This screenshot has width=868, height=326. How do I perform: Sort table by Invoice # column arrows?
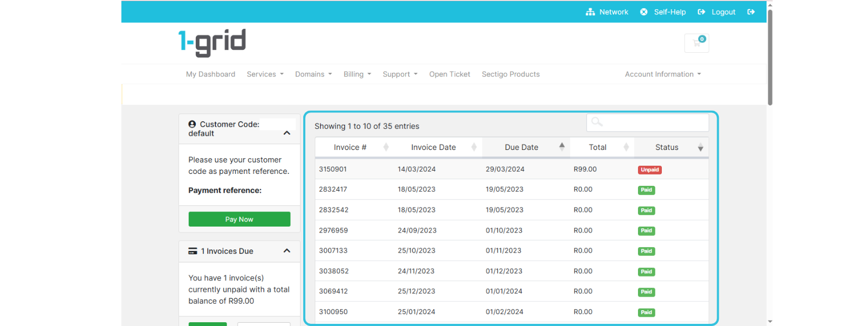[x=386, y=147]
